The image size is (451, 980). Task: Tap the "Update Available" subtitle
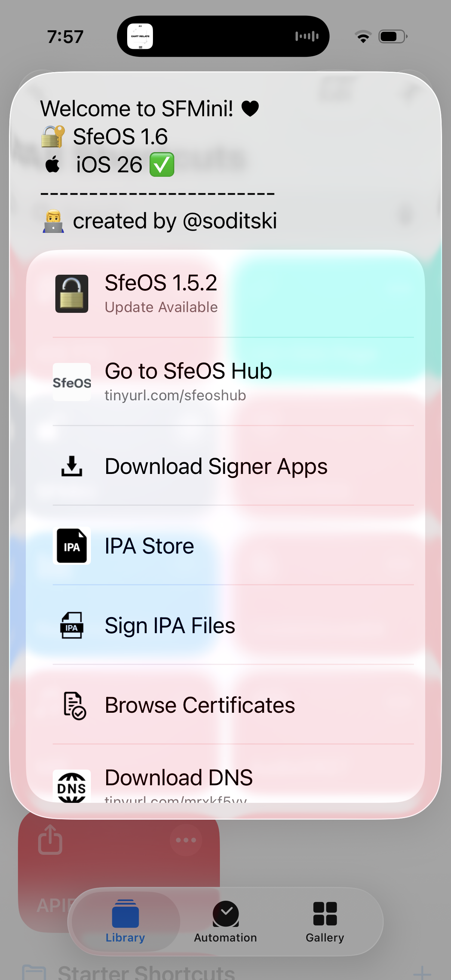162,307
